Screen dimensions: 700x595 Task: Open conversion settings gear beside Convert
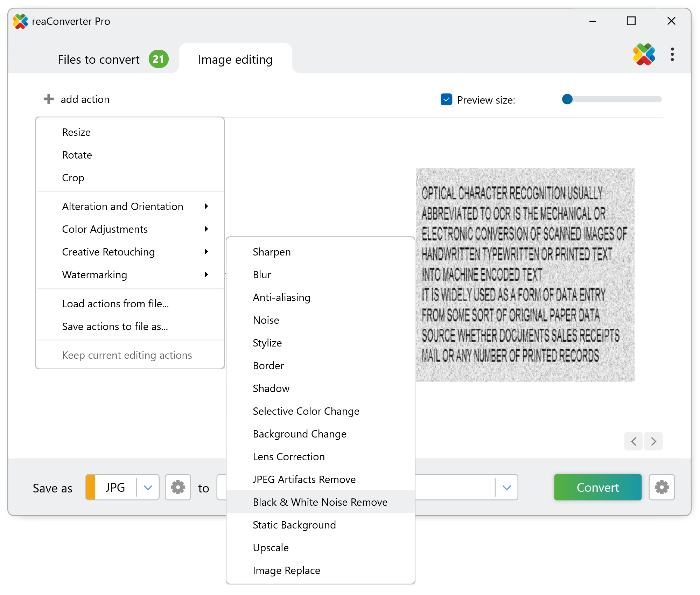tap(661, 487)
